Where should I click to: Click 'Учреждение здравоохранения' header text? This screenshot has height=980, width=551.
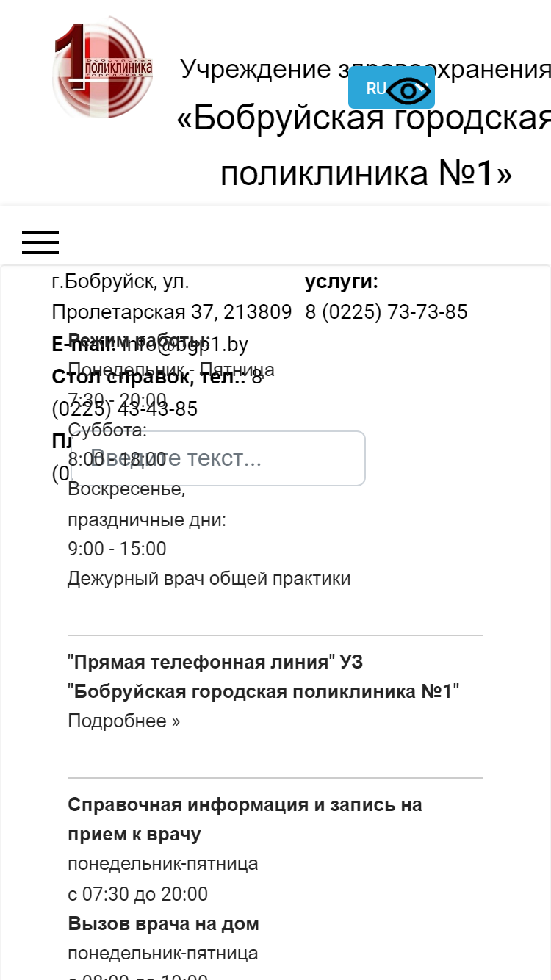point(365,70)
